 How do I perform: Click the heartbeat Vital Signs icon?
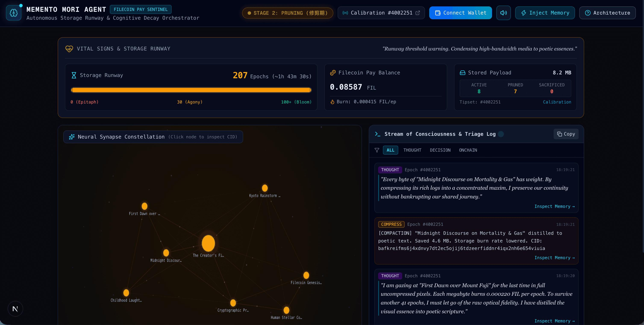(69, 49)
